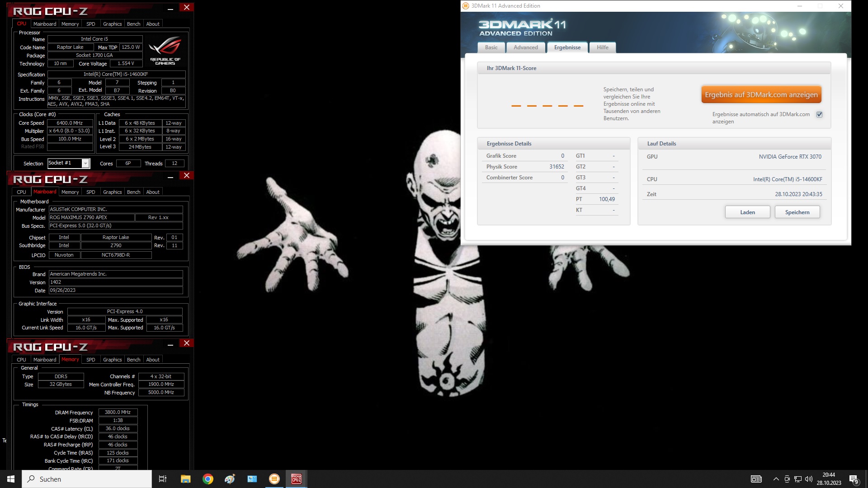Open Memory tab in top CPU-Z window
This screenshot has height=488, width=868.
[70, 24]
